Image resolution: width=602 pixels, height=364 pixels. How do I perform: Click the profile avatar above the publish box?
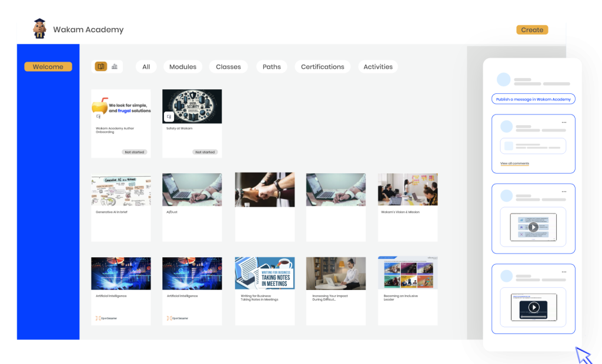click(x=503, y=80)
